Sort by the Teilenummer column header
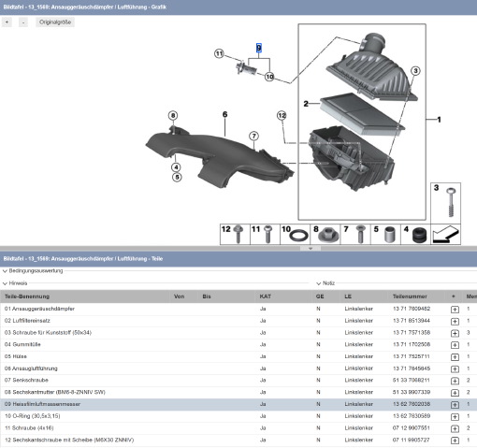 tap(410, 296)
